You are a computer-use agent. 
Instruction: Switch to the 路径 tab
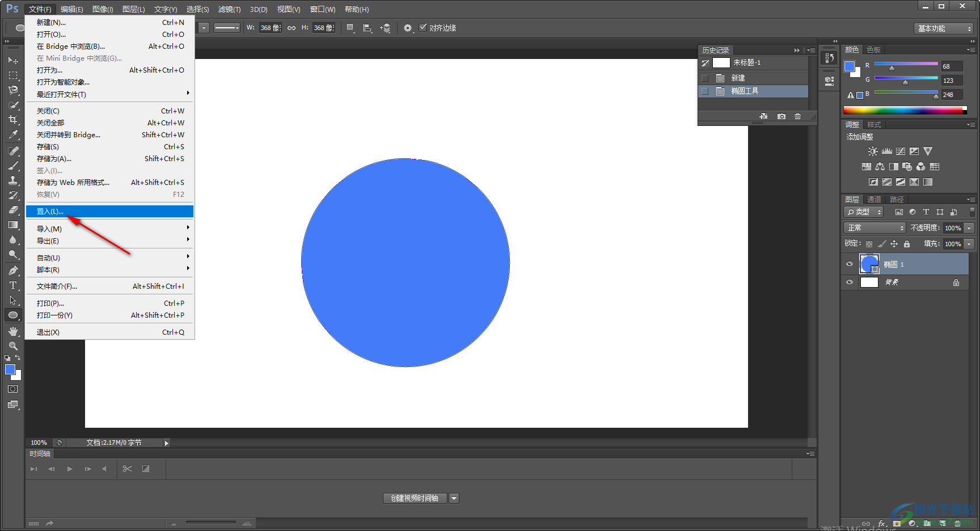pyautogui.click(x=897, y=199)
